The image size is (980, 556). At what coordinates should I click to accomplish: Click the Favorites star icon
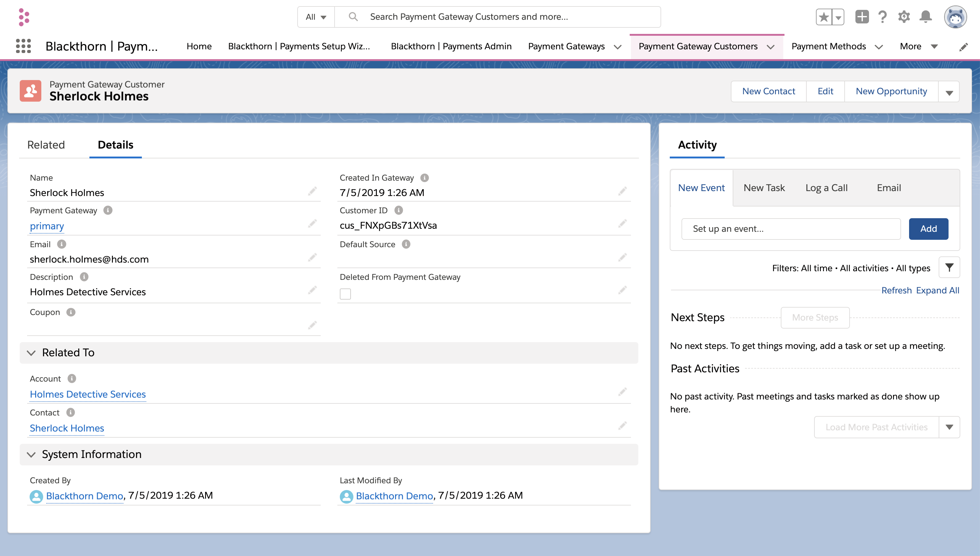[824, 17]
